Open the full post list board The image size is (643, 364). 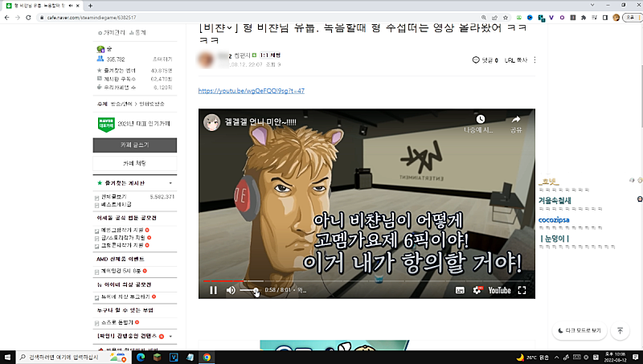114,197
